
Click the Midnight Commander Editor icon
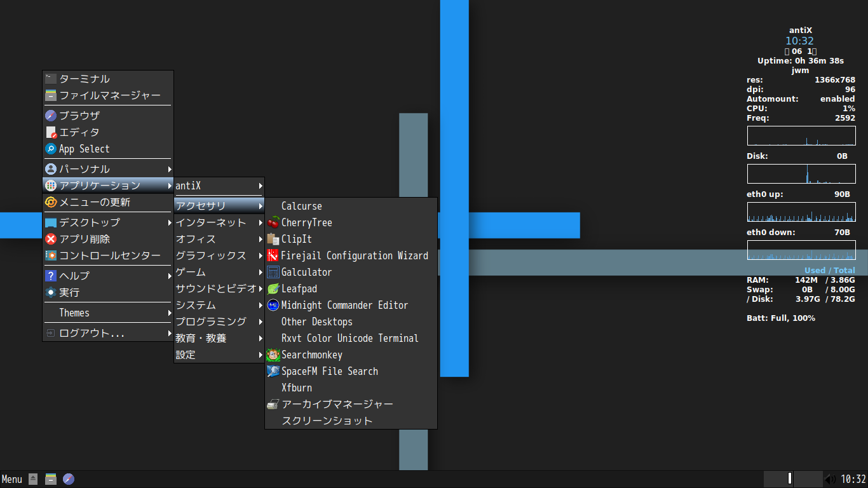point(273,305)
